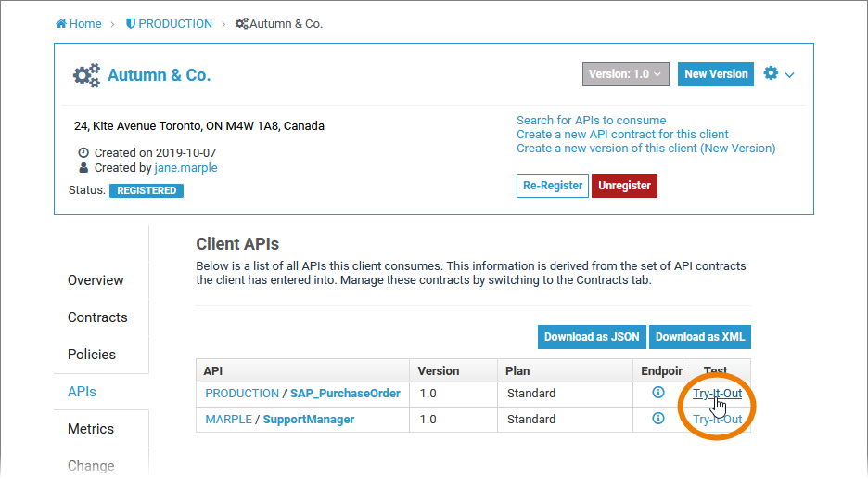This screenshot has height=479, width=868.
Task: Click Search for APIs to consume
Action: [591, 120]
